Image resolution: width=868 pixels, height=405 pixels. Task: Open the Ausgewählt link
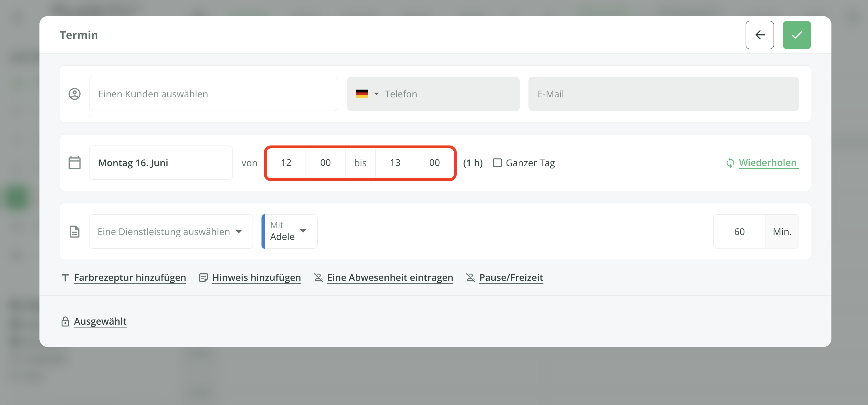coord(100,321)
